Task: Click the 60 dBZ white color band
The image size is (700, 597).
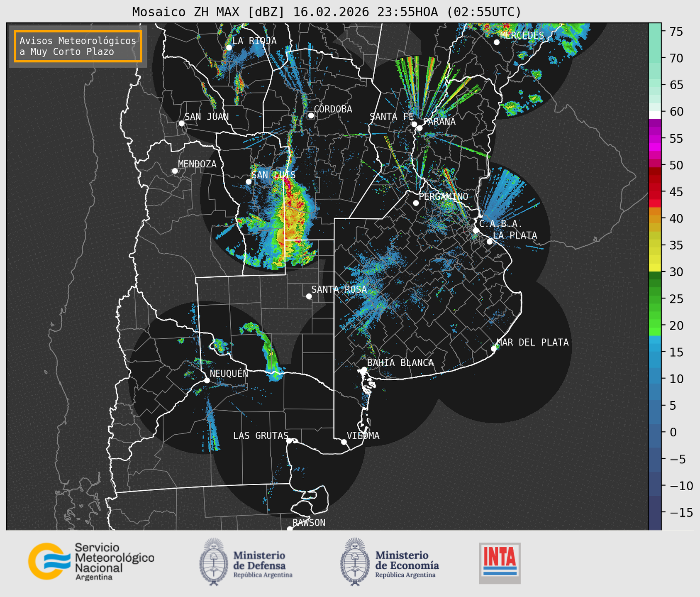Action: point(654,114)
